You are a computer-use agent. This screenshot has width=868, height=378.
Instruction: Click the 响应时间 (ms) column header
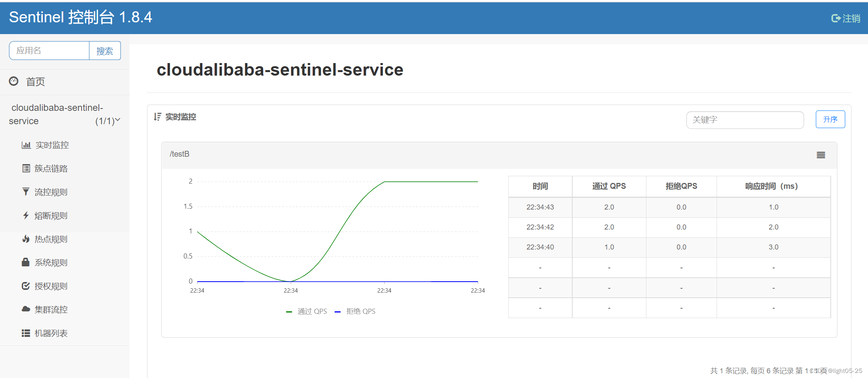pos(773,186)
